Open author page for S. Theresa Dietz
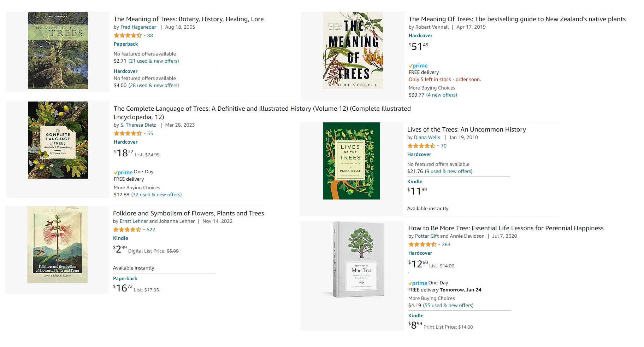This screenshot has width=644, height=347. point(138,125)
